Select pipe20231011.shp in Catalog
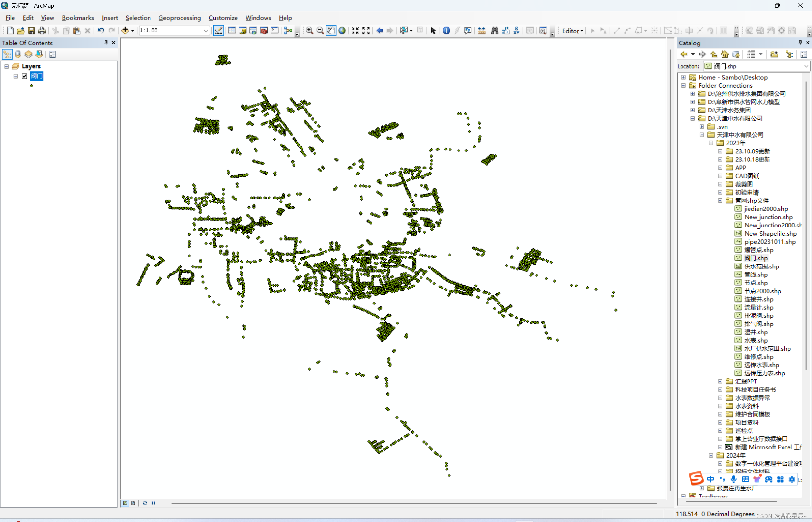Image resolution: width=812 pixels, height=522 pixels. click(770, 242)
